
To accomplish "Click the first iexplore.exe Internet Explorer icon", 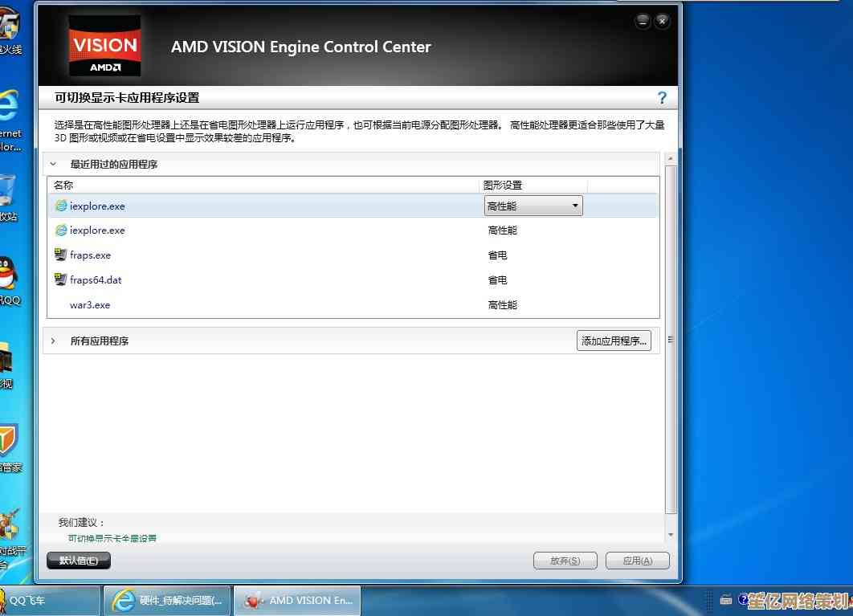I will click(61, 206).
